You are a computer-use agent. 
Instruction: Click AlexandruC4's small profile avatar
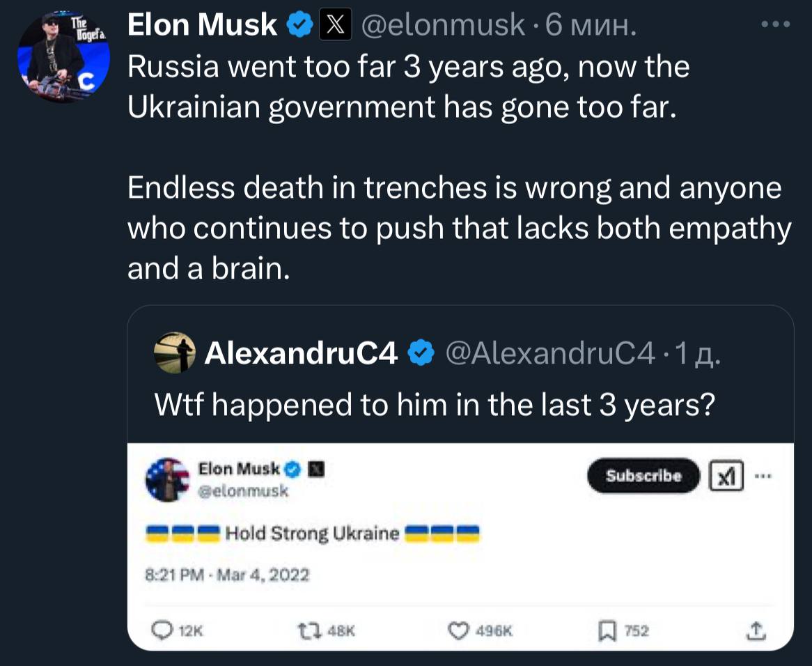coord(173,353)
